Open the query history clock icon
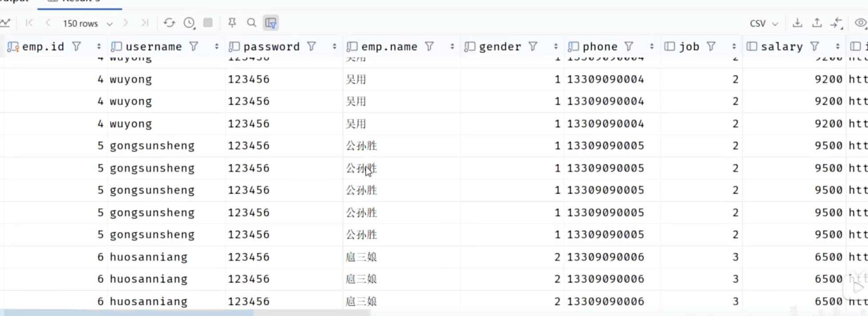 point(189,23)
